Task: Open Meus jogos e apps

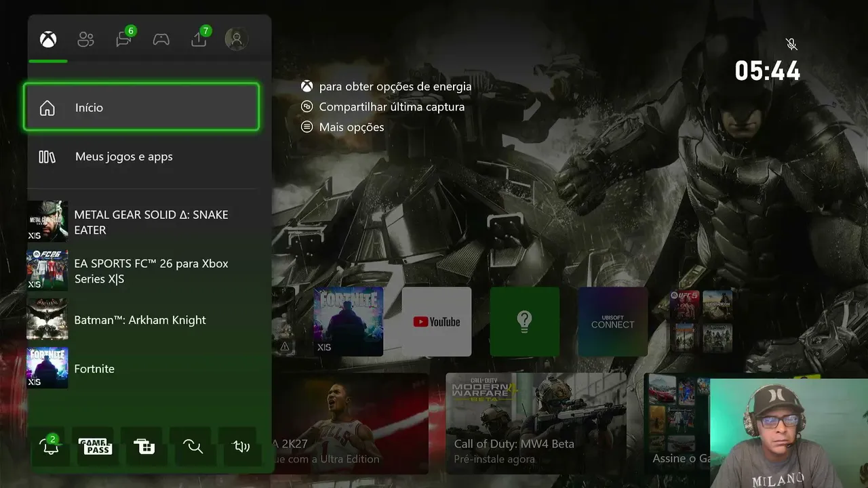Action: (x=141, y=157)
